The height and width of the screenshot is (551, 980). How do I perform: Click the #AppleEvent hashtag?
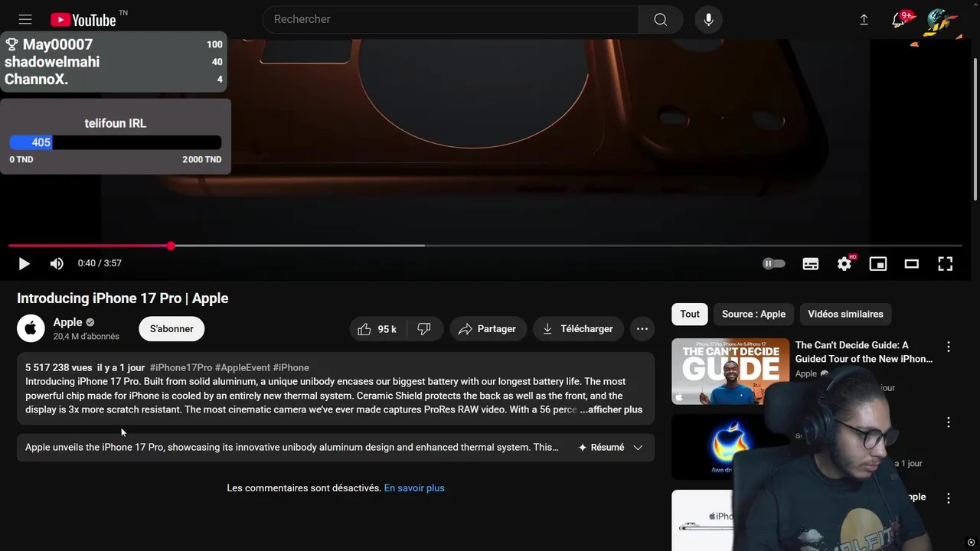[x=243, y=367]
